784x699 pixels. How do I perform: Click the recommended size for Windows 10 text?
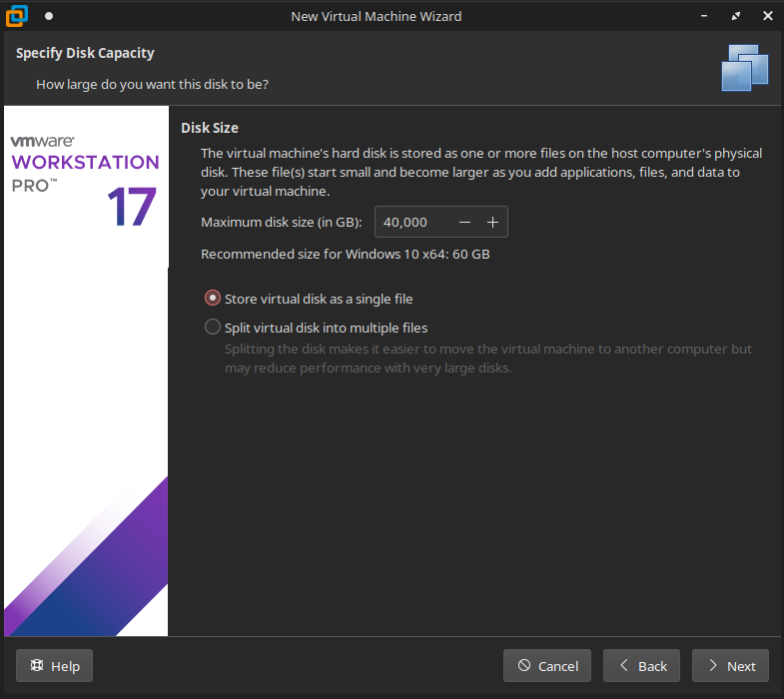coord(345,254)
